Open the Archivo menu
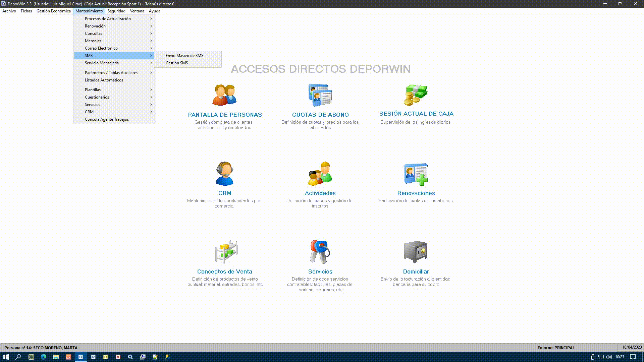This screenshot has height=362, width=644. coord(9,11)
